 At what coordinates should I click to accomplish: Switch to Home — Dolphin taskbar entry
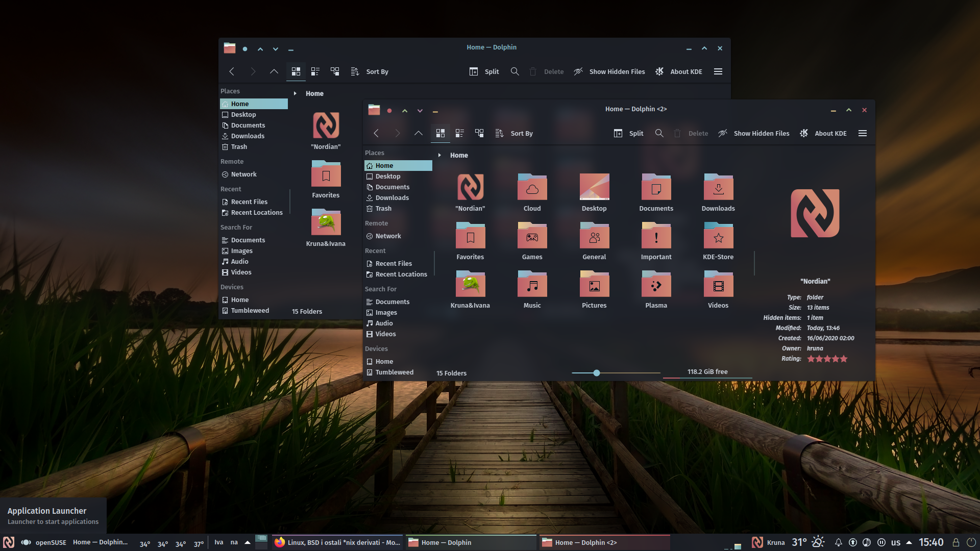471,542
